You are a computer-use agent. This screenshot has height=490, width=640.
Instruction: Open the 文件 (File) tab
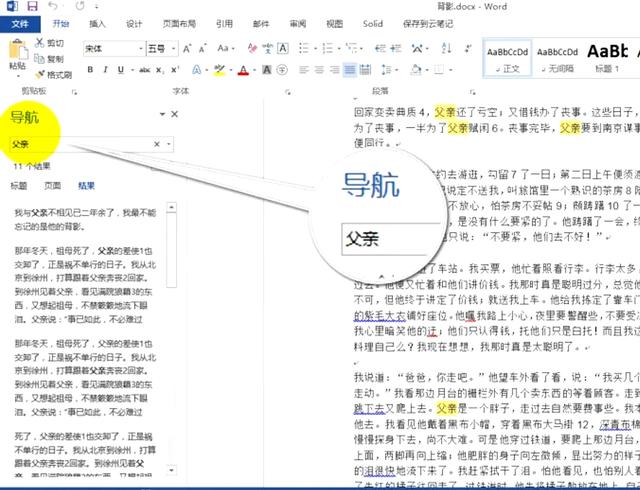click(x=20, y=24)
